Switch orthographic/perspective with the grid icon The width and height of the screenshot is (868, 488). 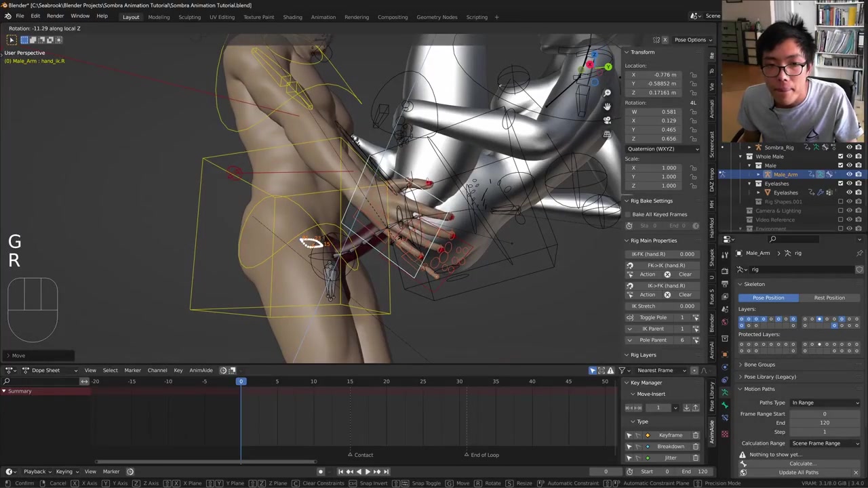click(607, 134)
